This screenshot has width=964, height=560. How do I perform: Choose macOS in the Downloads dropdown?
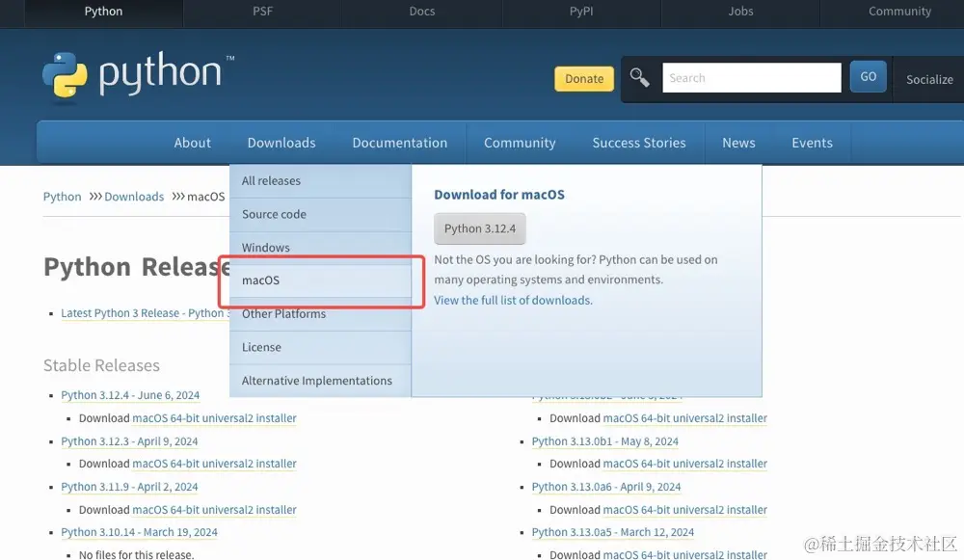(x=320, y=280)
